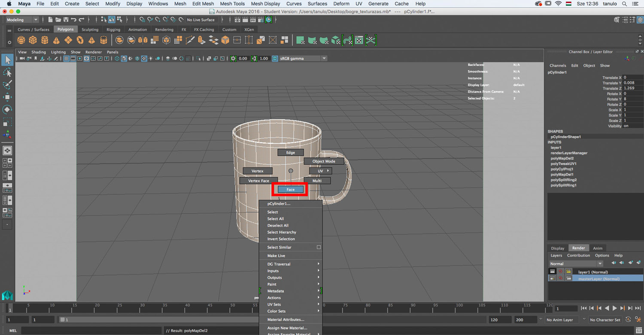
Task: Open the Modeling menu set dropdown
Action: (22, 20)
